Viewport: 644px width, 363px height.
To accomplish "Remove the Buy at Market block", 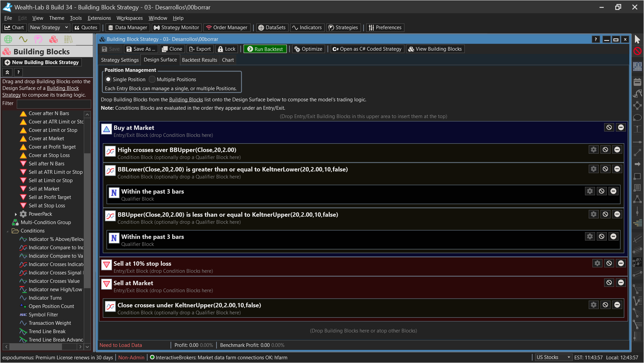I will (621, 127).
